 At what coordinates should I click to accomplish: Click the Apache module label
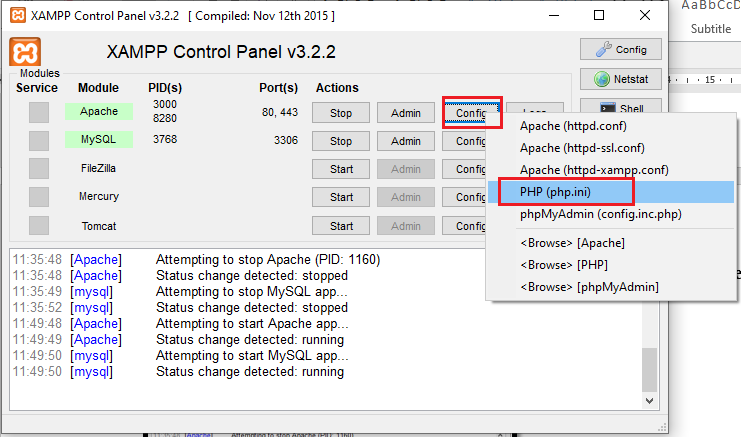(99, 111)
